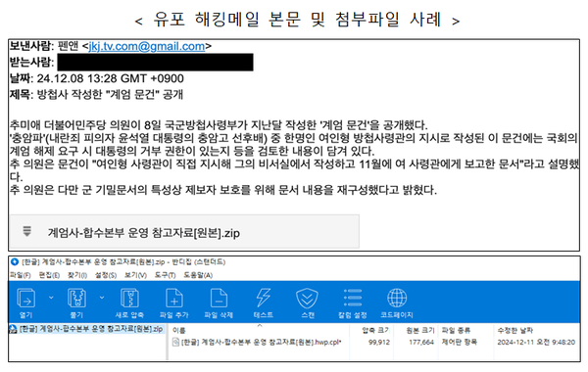The height and width of the screenshot is (372, 588).
Task: Open Column Settings (칼럼 설정) icon
Action: coord(353,299)
